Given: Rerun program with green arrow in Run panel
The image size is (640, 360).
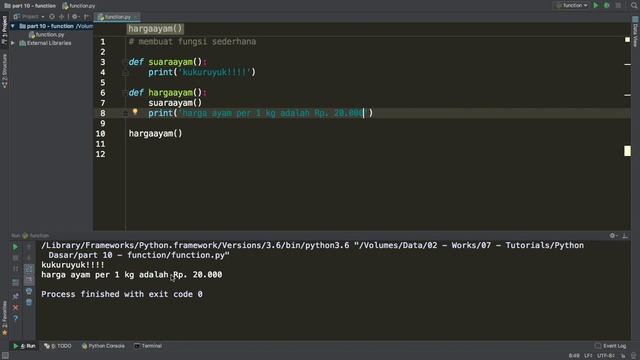Looking at the screenshot, I should 15,247.
